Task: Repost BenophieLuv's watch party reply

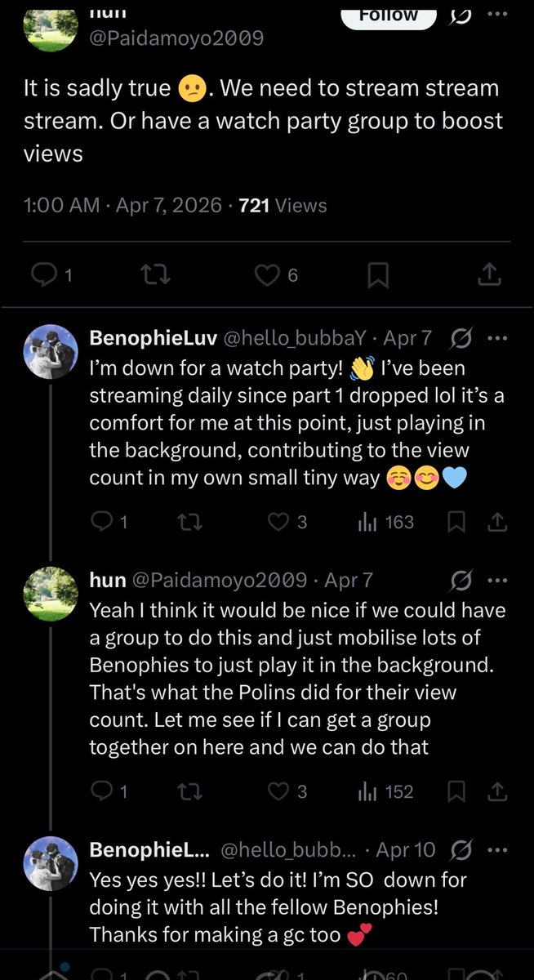Action: point(190,522)
